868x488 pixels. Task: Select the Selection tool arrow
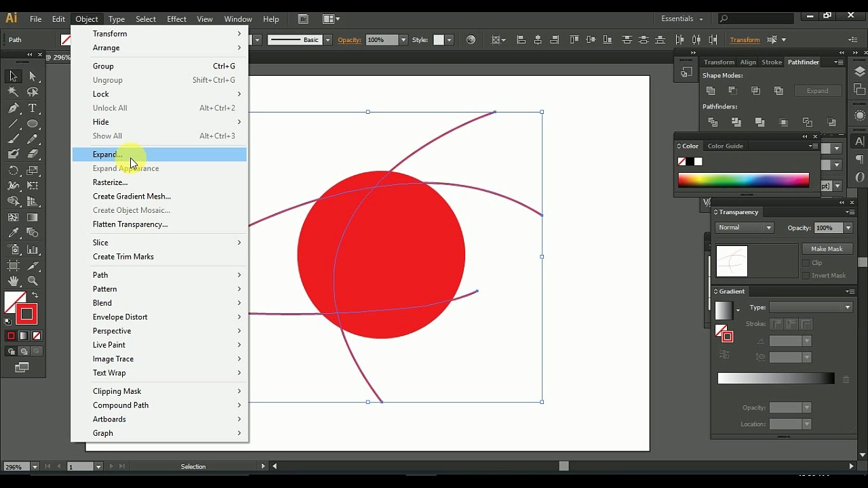[x=13, y=77]
